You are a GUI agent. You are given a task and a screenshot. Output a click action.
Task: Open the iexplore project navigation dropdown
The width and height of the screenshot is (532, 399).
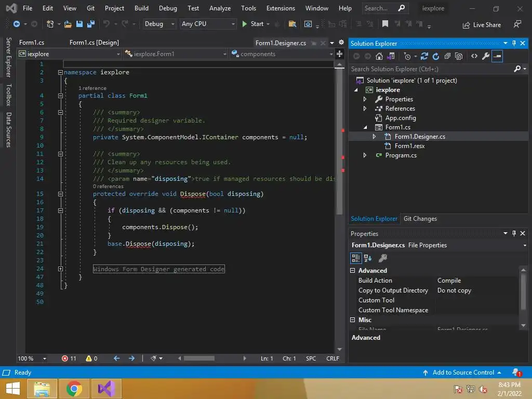70,54
